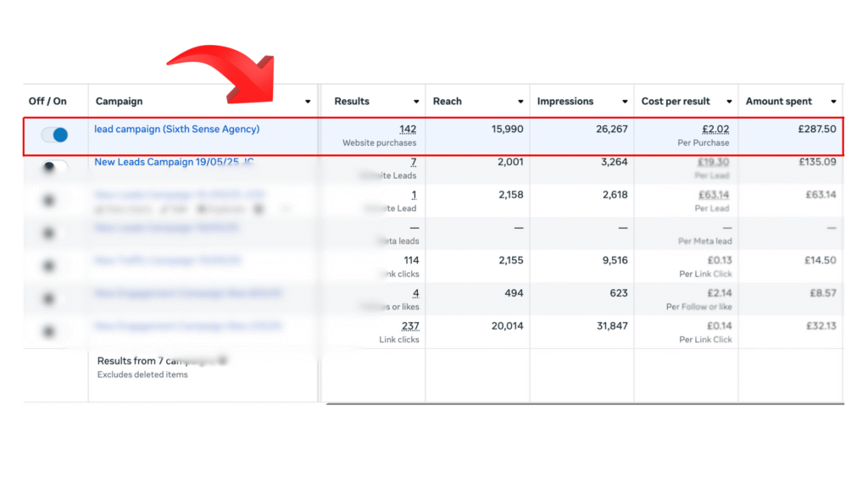Select the impressions value 2,618
Image resolution: width=868 pixels, height=488 pixels.
[x=615, y=195]
